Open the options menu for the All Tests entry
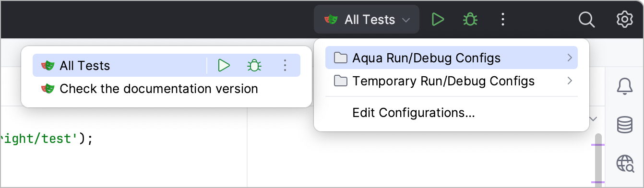644x188 pixels. 285,65
